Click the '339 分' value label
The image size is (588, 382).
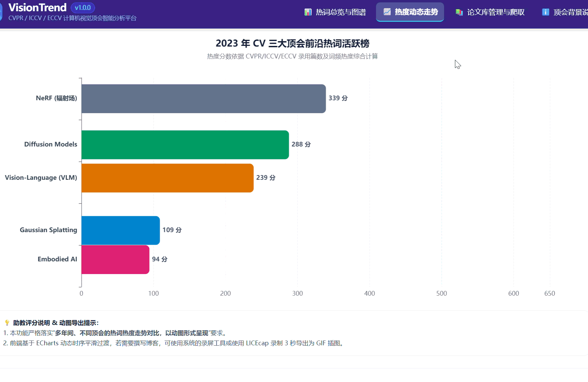(x=338, y=98)
